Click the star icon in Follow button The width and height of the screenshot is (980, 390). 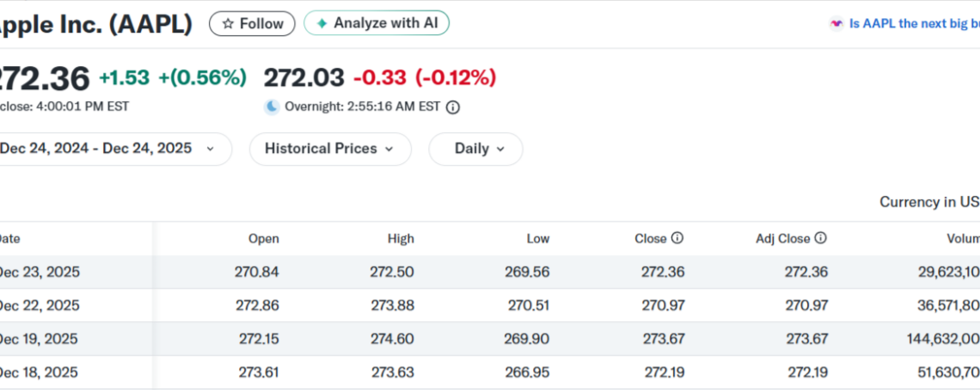tap(228, 24)
